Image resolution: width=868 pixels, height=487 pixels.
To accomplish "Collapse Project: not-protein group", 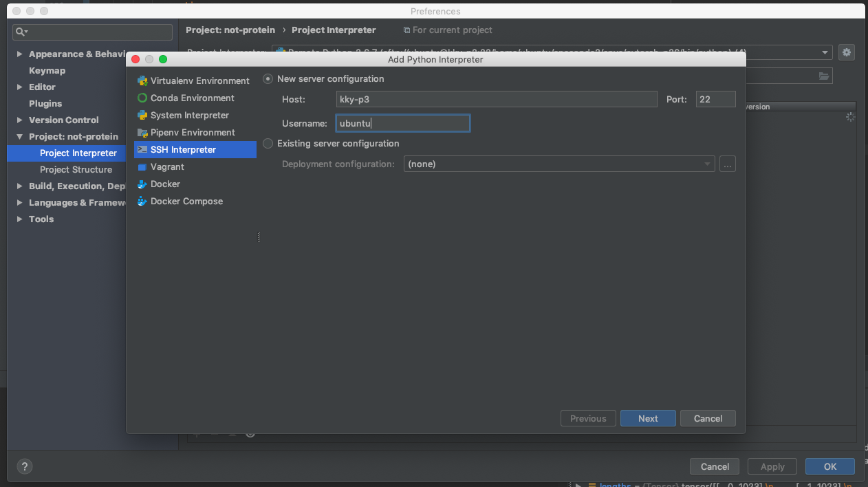I will click(19, 136).
